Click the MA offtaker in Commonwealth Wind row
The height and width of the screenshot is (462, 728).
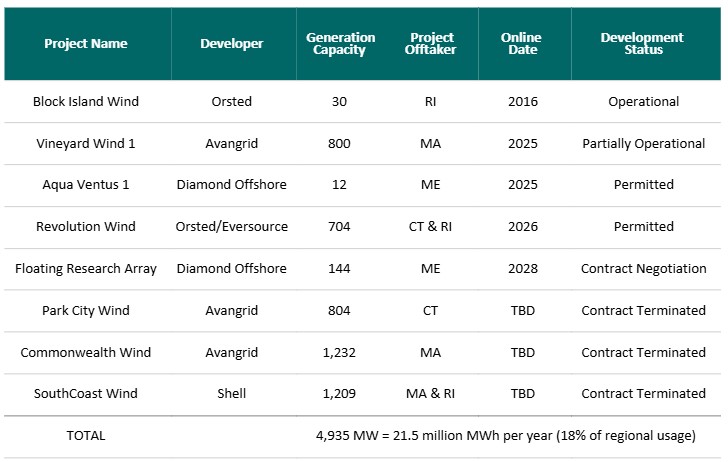(430, 352)
